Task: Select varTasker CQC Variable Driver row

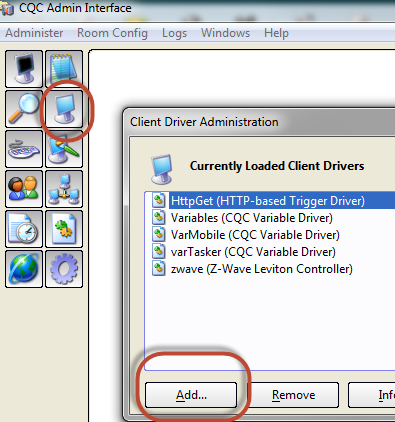Action: (x=270, y=252)
